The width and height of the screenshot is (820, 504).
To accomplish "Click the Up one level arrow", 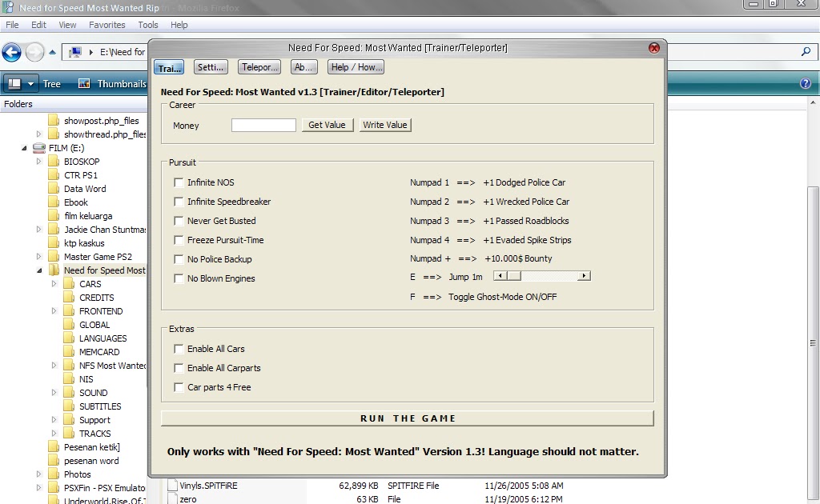I will [x=52, y=52].
